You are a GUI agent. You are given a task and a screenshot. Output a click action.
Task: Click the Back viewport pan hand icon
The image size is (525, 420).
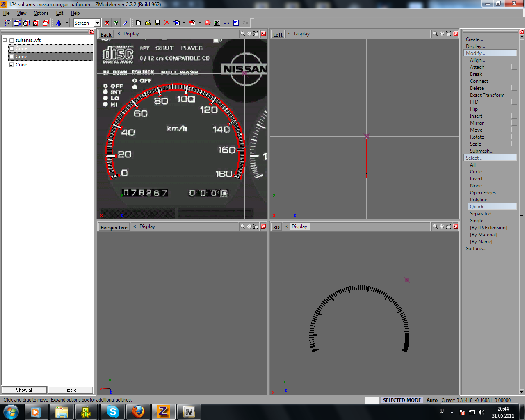pyautogui.click(x=249, y=34)
